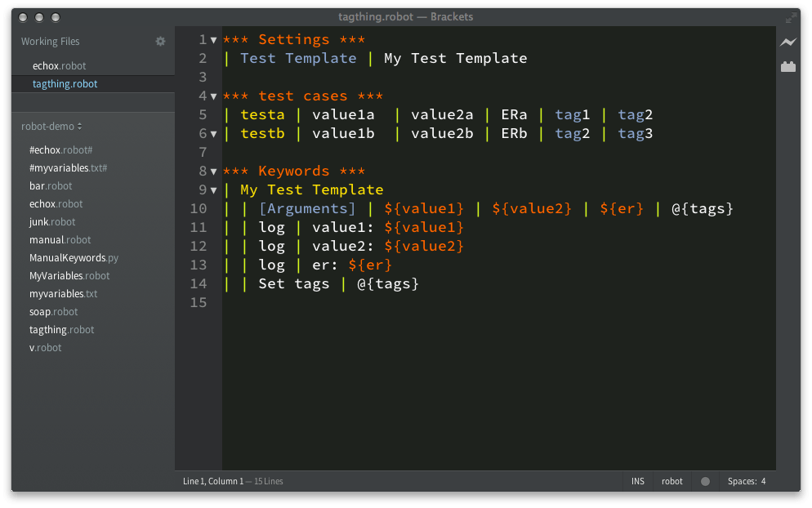
Task: Click the expand arrows icon near the title bar
Action: click(791, 16)
